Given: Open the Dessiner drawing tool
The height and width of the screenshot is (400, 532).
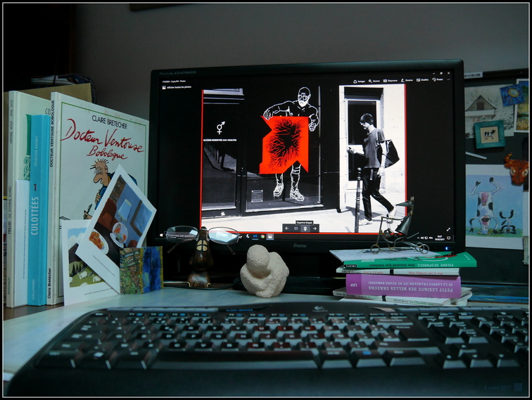Looking at the screenshot, I should point(406,81).
